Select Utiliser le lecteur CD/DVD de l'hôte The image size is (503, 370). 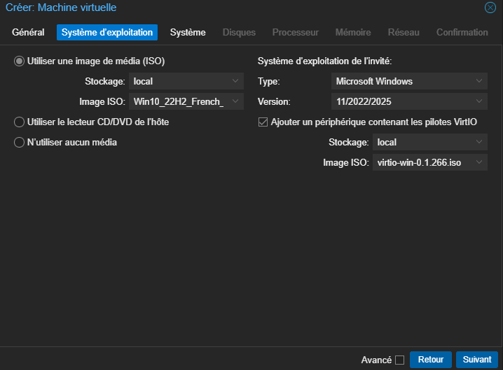click(19, 122)
